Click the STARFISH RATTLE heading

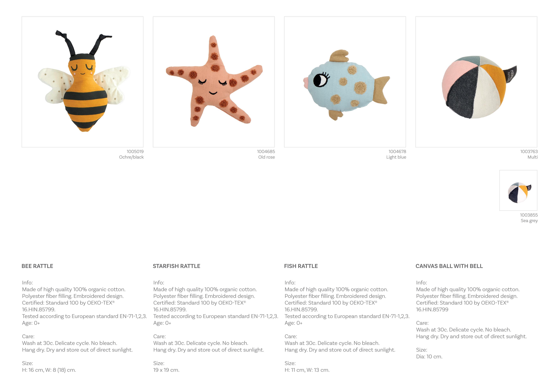point(176,266)
